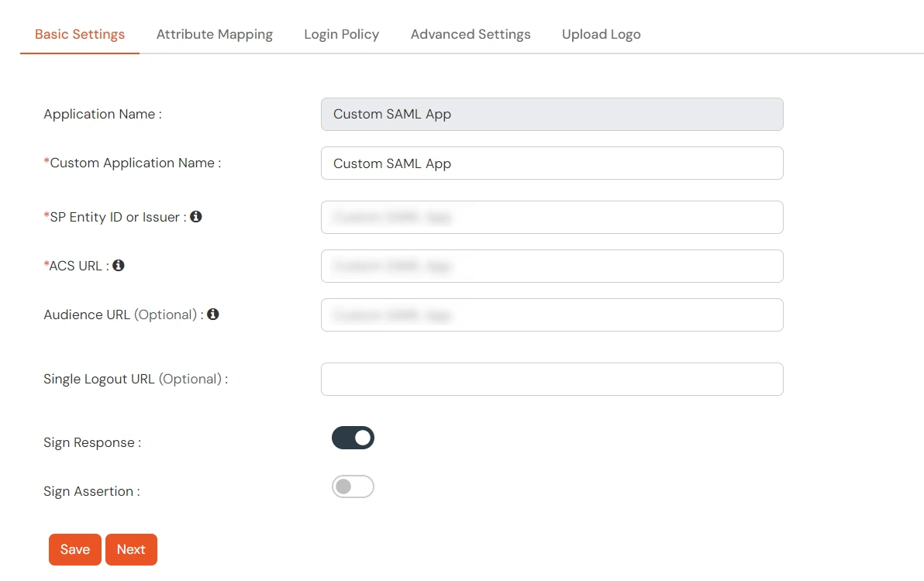Switch to the Attribute Mapping tab

[214, 34]
